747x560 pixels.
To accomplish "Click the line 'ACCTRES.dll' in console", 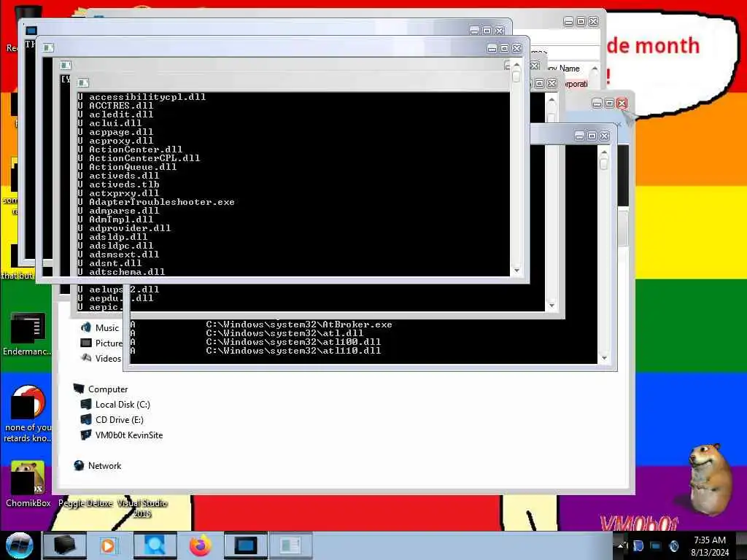I will [121, 105].
